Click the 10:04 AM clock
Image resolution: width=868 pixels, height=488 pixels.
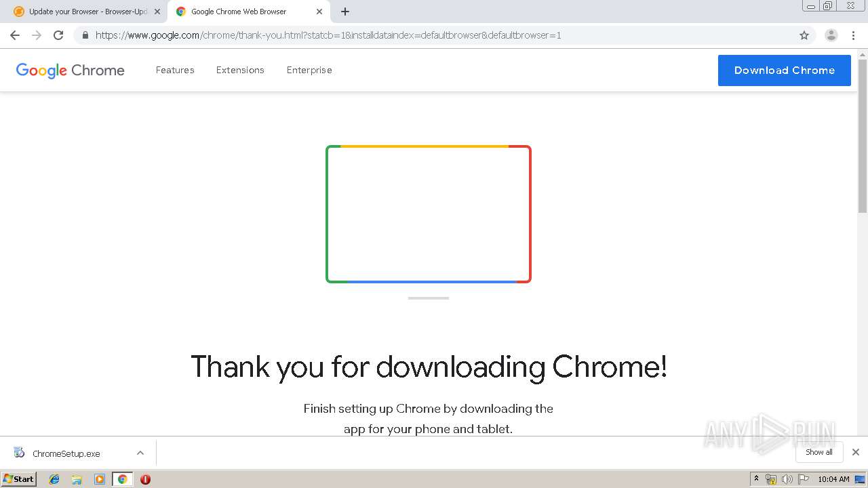pyautogui.click(x=833, y=479)
